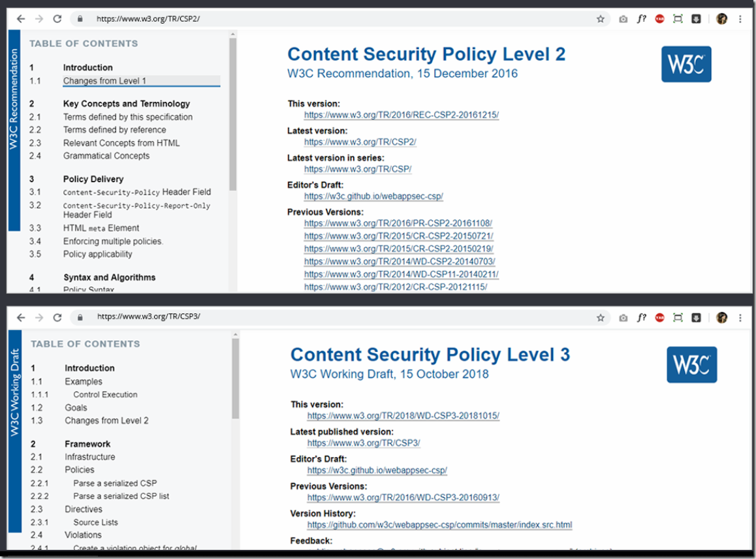
Task: Jump to Introduction in CSP2 contents
Action: point(87,67)
